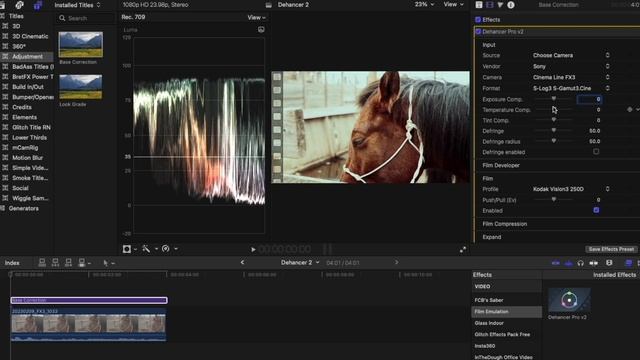Enter full screen viewer with arrows icon
The height and width of the screenshot is (360, 640).
pyautogui.click(x=462, y=249)
